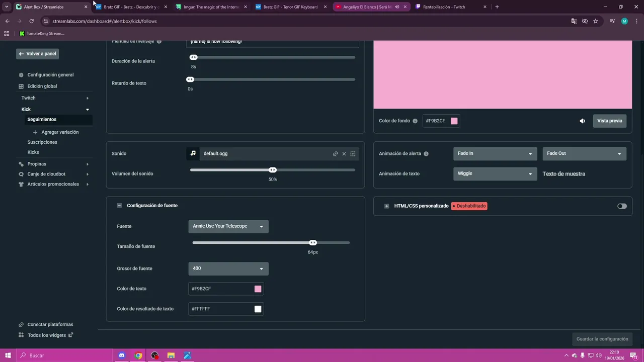Viewport: 644px width, 362px height.
Task: Click Guardar la configuración
Action: click(x=602, y=339)
